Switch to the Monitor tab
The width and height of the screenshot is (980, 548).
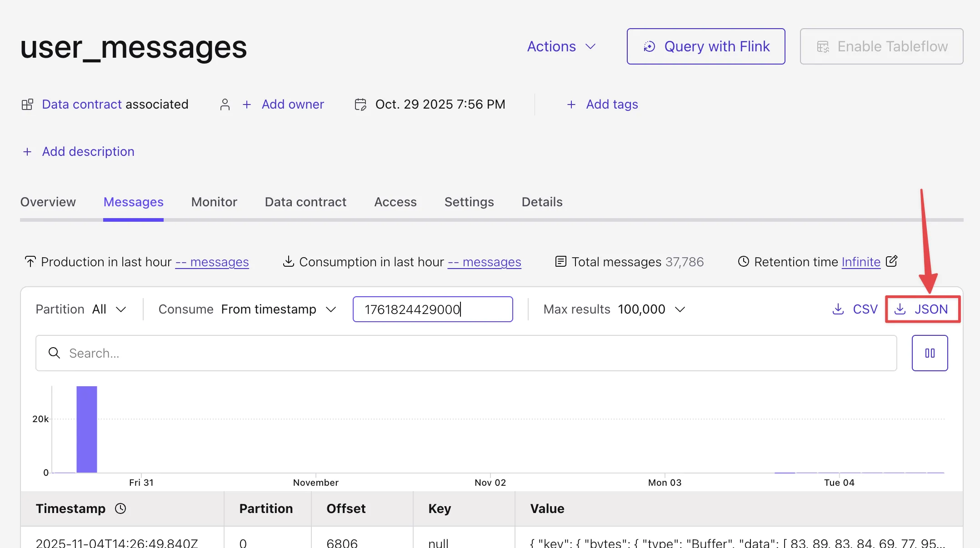tap(214, 202)
